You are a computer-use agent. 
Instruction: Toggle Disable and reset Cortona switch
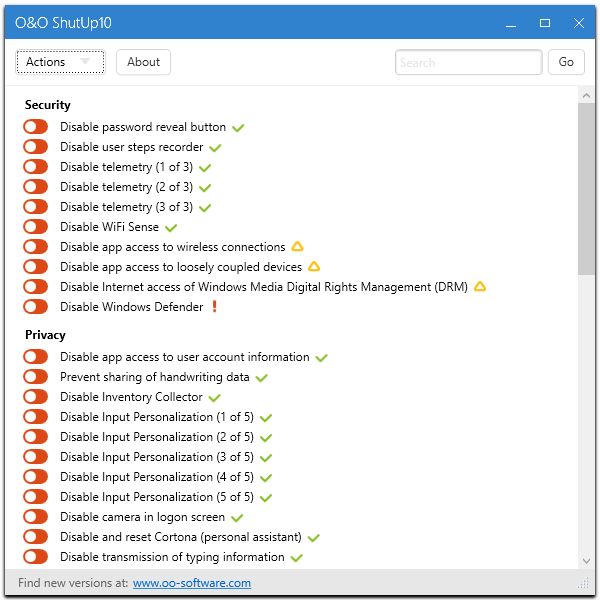click(x=36, y=536)
